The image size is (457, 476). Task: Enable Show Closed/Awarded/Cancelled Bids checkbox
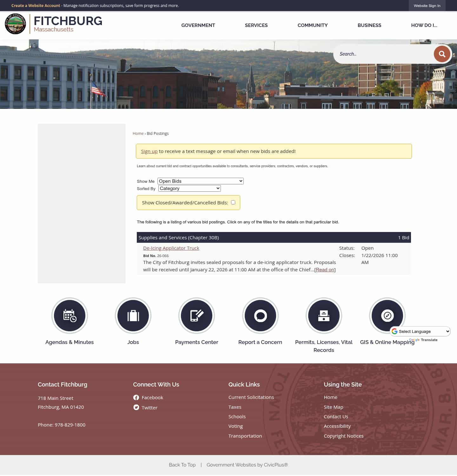tap(233, 202)
